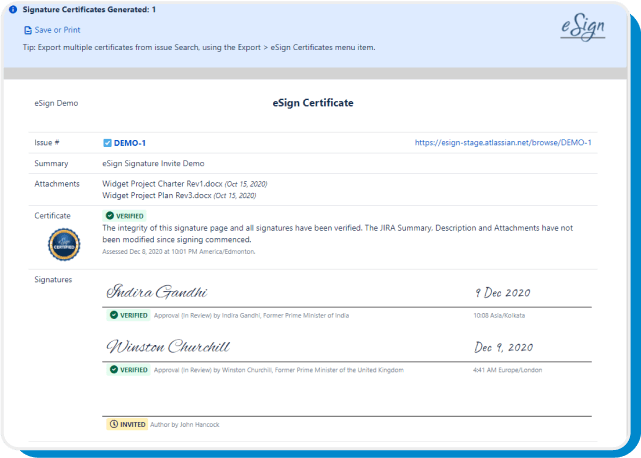Click the Winston Churchill signature
The width and height of the screenshot is (641, 458).
(x=168, y=346)
